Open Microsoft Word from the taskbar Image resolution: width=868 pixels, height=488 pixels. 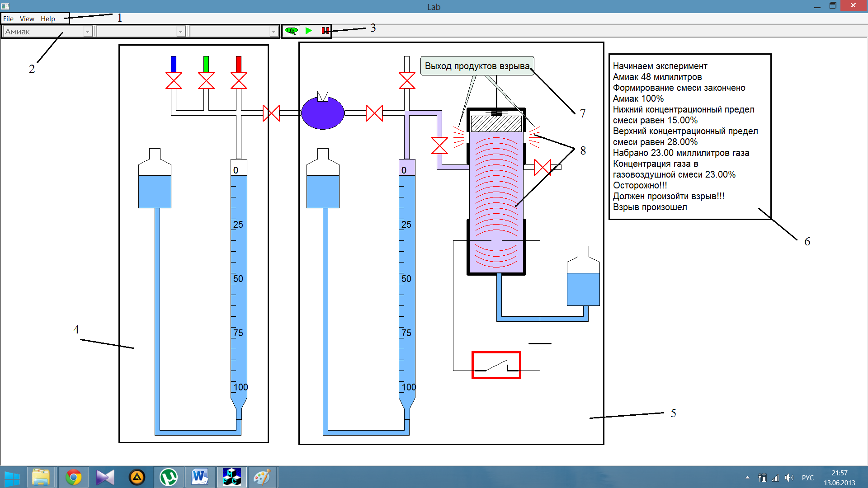pos(199,477)
